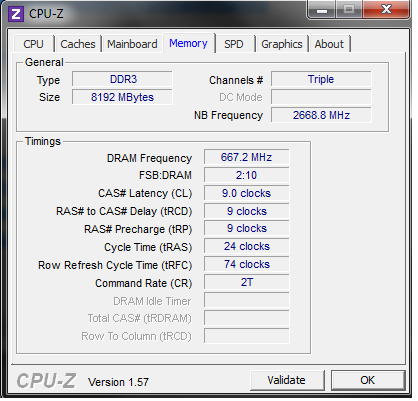The width and height of the screenshot is (418, 401).
Task: Click the Command Rate (CR) label
Action: pos(144,283)
